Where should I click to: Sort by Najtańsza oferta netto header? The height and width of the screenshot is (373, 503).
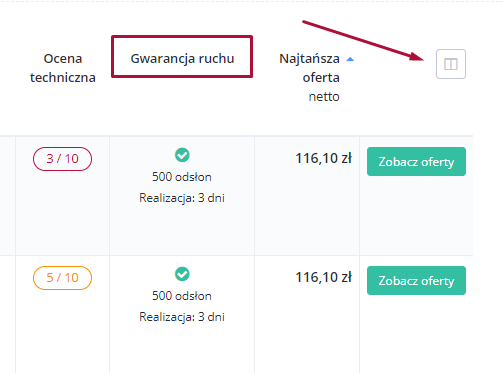tap(309, 77)
